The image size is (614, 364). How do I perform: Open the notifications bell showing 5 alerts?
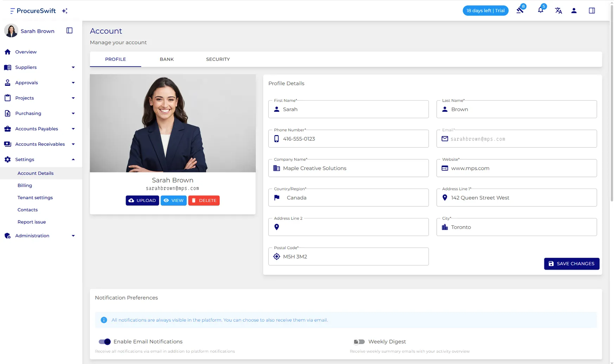(x=540, y=11)
